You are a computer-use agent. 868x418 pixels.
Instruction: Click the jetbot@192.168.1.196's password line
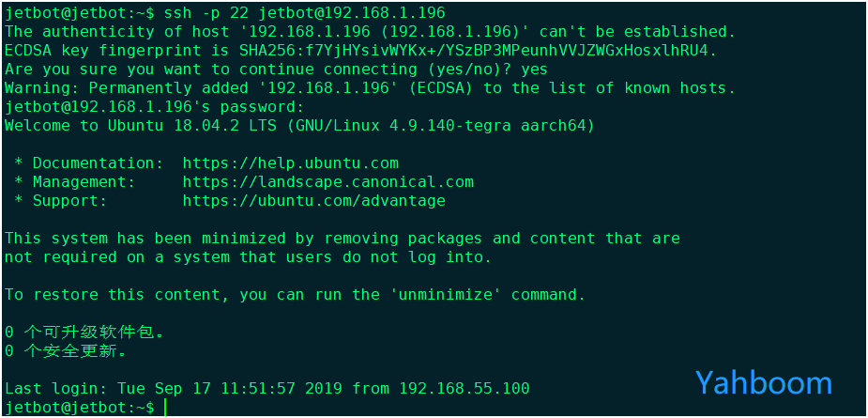[155, 107]
